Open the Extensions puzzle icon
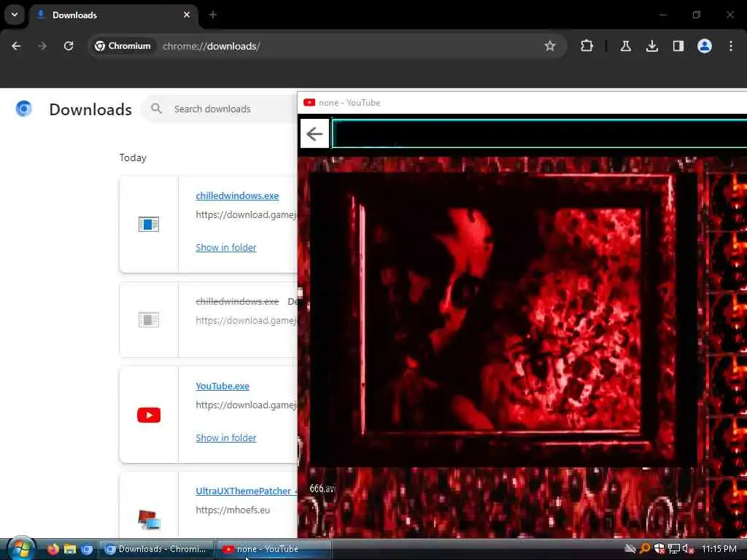The width and height of the screenshot is (747, 560). pos(587,46)
